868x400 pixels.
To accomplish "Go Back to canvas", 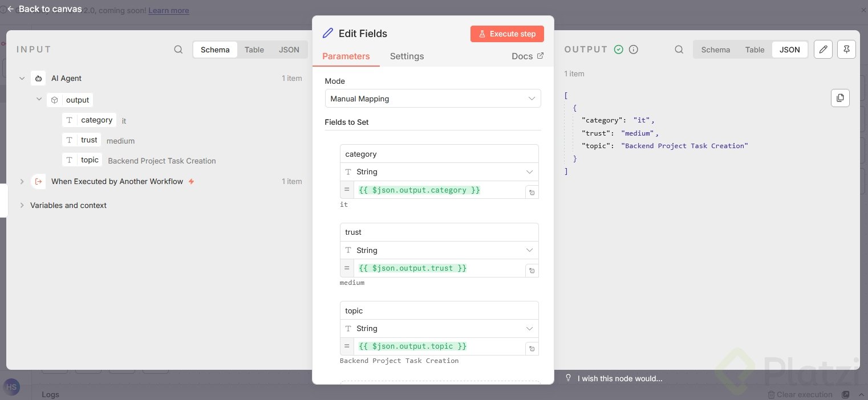I will click(x=44, y=9).
